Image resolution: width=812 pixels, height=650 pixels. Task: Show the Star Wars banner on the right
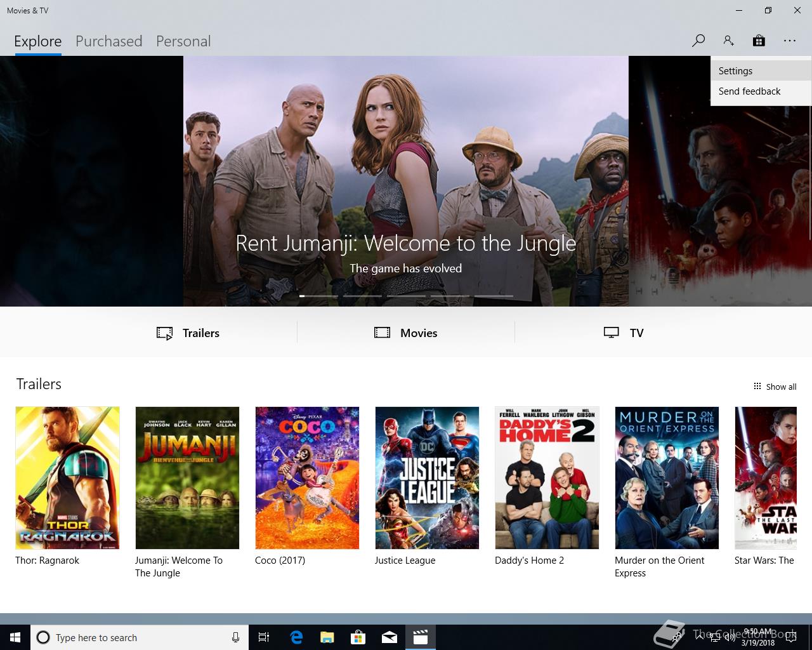tap(720, 181)
